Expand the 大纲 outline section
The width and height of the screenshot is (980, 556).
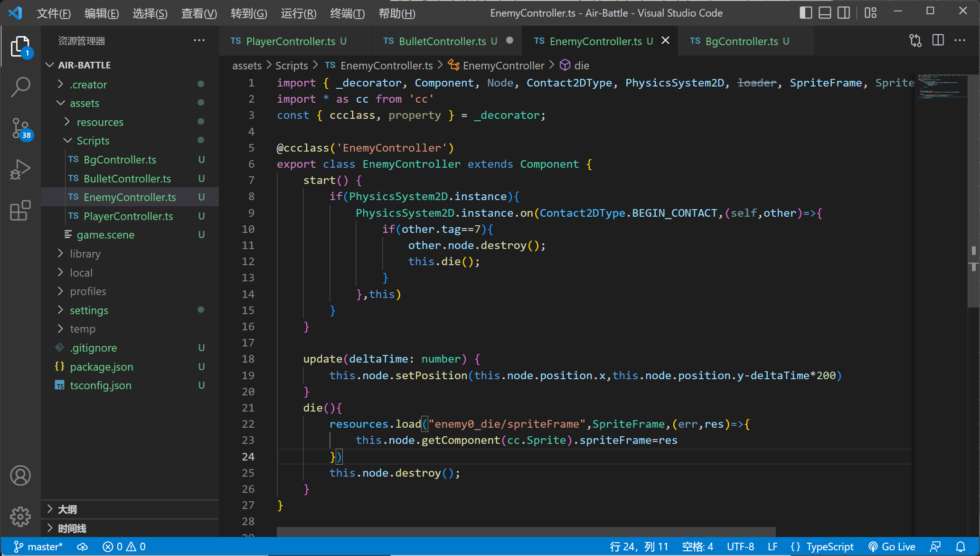click(x=67, y=509)
